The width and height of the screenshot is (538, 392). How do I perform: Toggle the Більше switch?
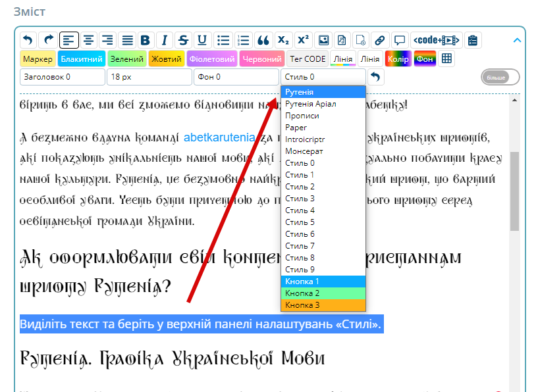pos(500,77)
